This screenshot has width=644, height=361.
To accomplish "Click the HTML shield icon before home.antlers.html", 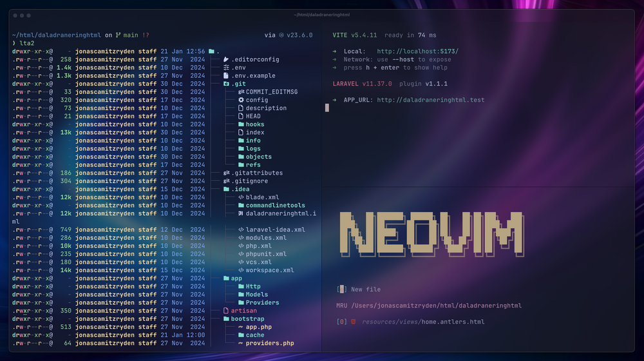I will 353,322.
